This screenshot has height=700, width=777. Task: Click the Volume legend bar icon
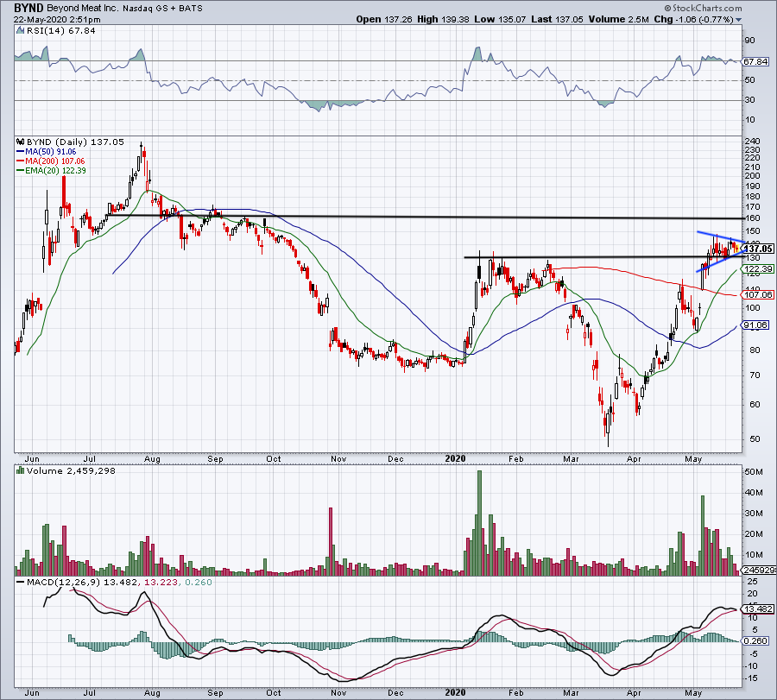21,470
